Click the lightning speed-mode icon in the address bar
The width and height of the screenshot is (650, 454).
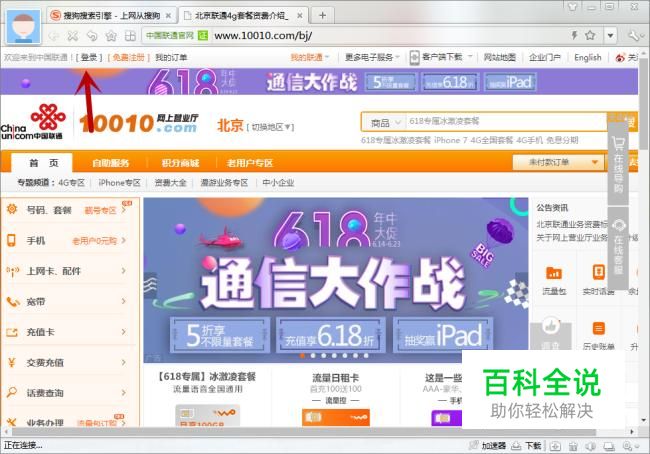coord(575,35)
